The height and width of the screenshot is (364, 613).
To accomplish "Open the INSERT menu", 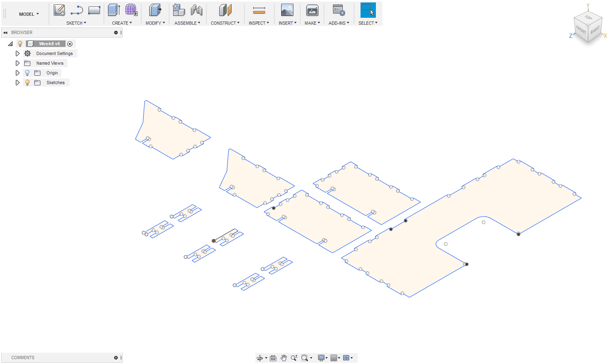I will coord(288,23).
